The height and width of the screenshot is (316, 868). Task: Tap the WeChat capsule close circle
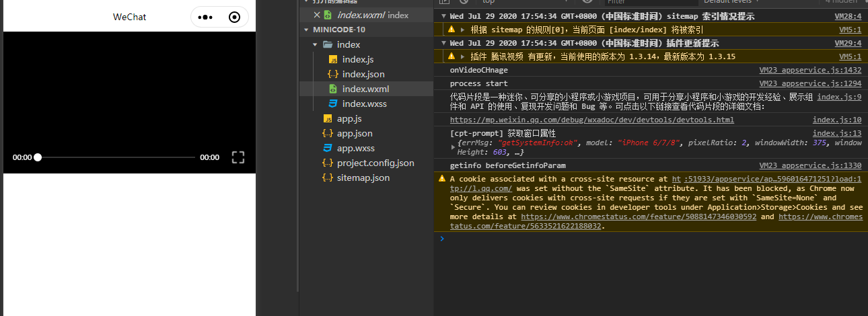pyautogui.click(x=234, y=17)
